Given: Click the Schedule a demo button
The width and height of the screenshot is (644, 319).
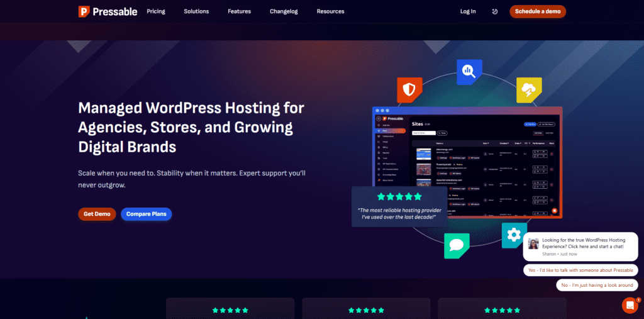Looking at the screenshot, I should (538, 11).
